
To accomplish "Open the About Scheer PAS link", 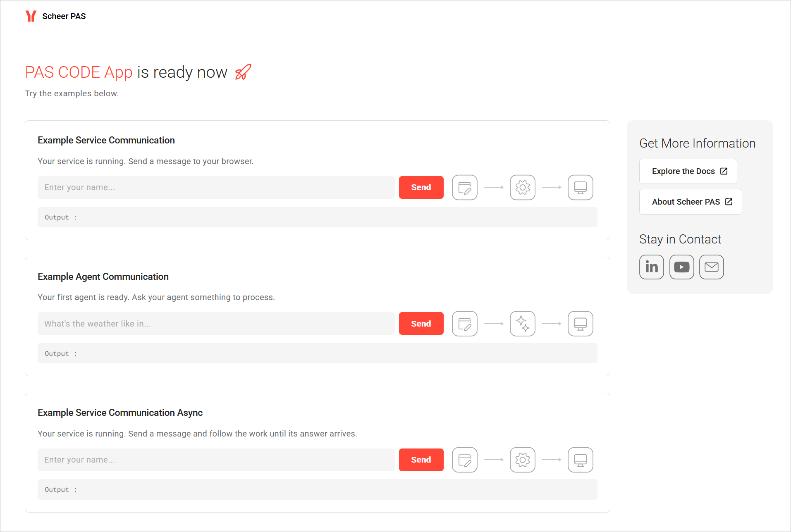I will tap(691, 202).
